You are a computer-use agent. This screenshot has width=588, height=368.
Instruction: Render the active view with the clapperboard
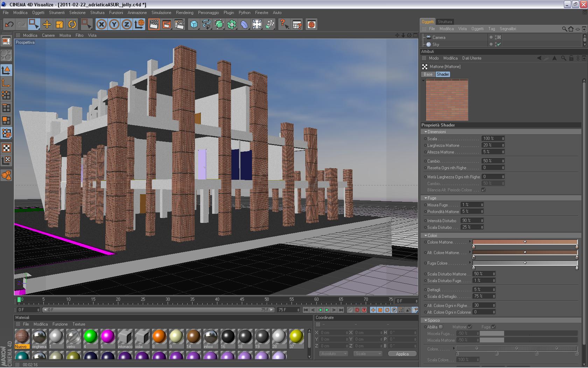(154, 25)
